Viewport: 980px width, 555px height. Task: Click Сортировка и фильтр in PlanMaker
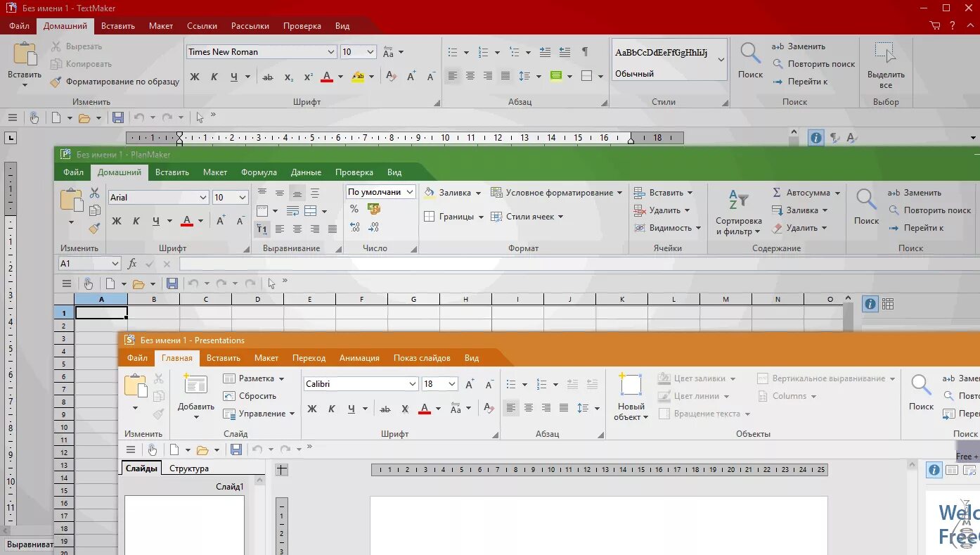[x=738, y=211]
